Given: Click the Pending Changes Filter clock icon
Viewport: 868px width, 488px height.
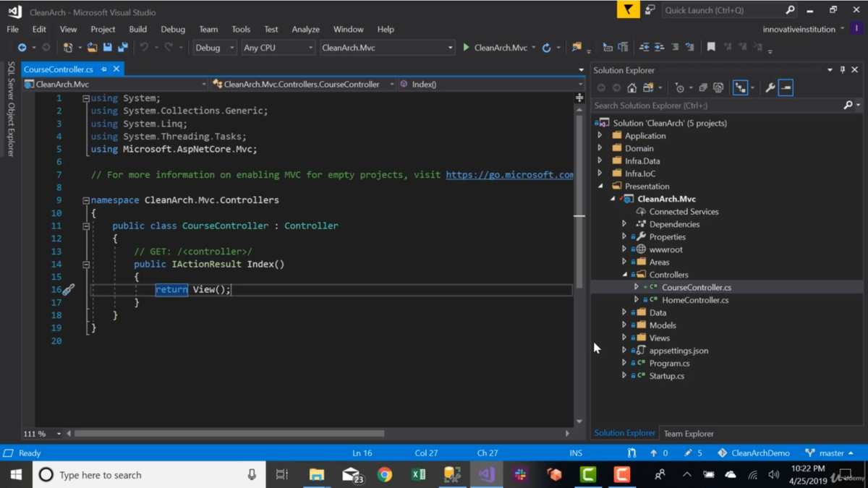Looking at the screenshot, I should pyautogui.click(x=679, y=88).
